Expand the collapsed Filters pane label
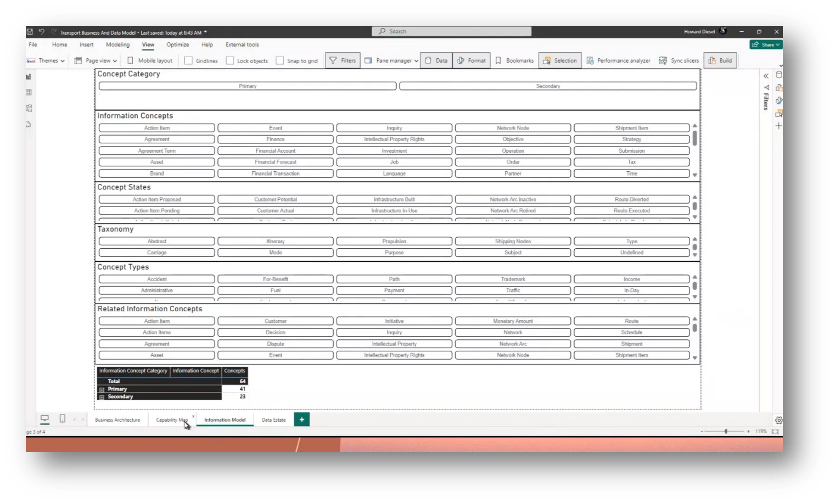 pos(766,102)
